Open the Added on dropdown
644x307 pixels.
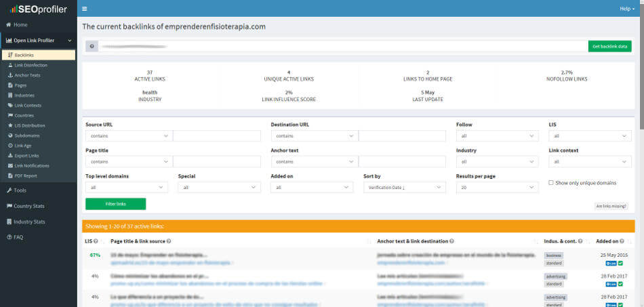pos(312,188)
